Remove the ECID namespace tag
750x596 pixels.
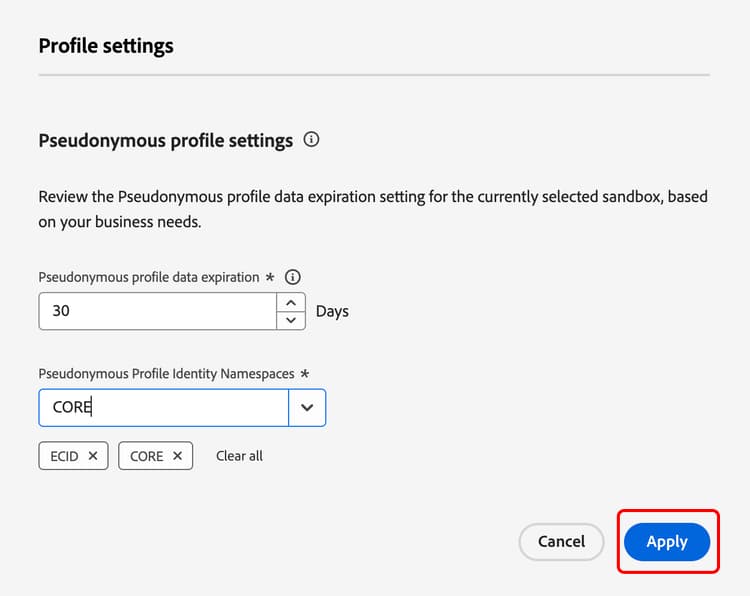(93, 456)
